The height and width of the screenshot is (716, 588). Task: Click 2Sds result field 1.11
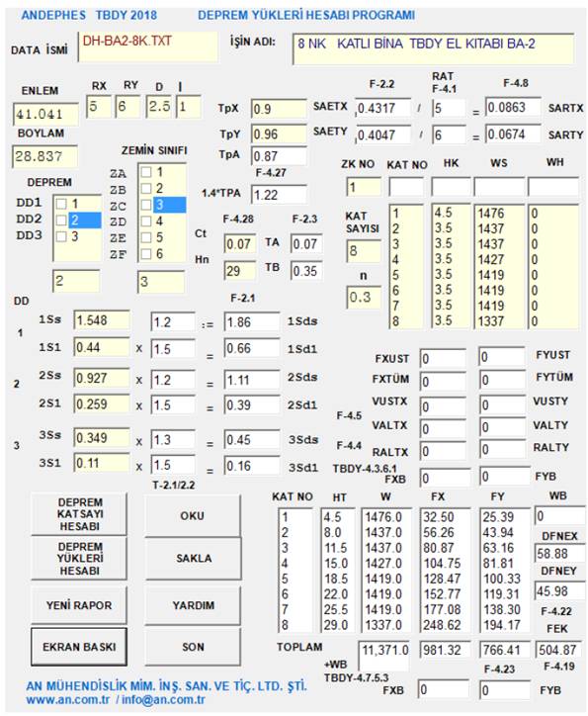[x=252, y=380]
